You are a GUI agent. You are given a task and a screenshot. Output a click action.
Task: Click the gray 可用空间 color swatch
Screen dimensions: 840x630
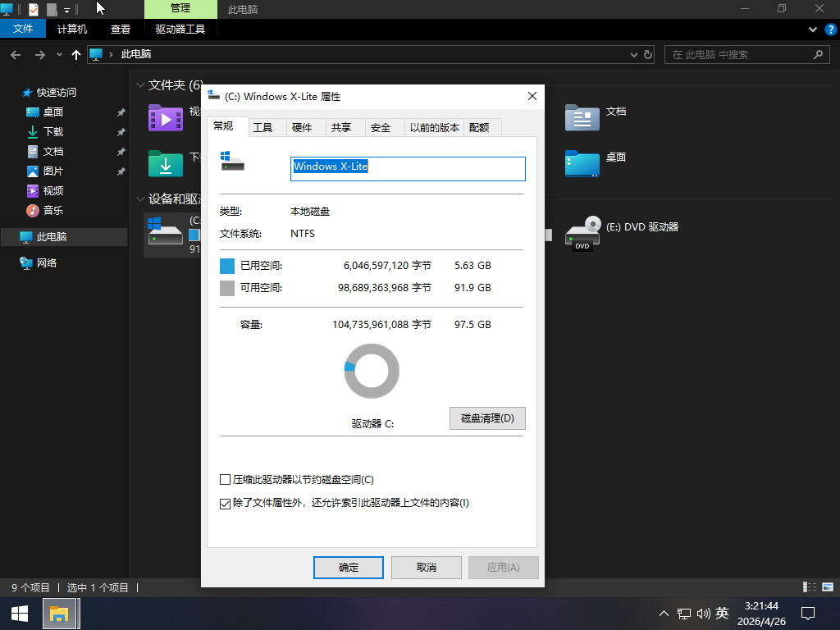(x=227, y=288)
